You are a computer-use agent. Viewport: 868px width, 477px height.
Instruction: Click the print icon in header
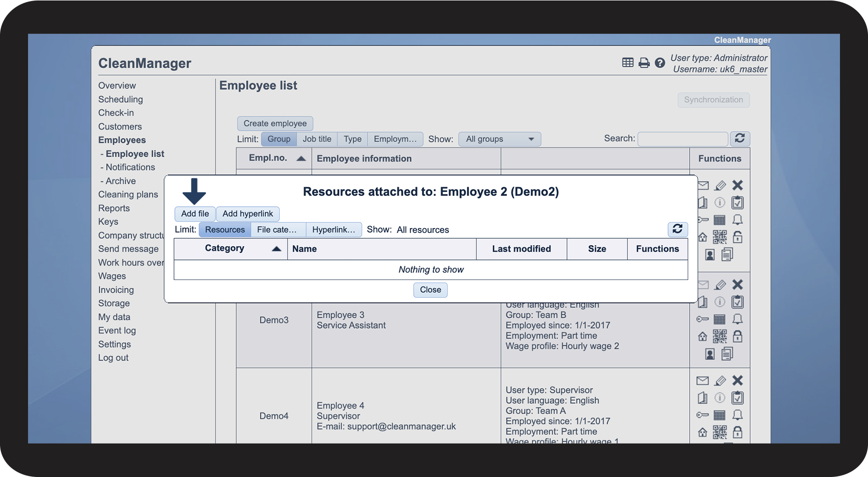[x=644, y=63]
